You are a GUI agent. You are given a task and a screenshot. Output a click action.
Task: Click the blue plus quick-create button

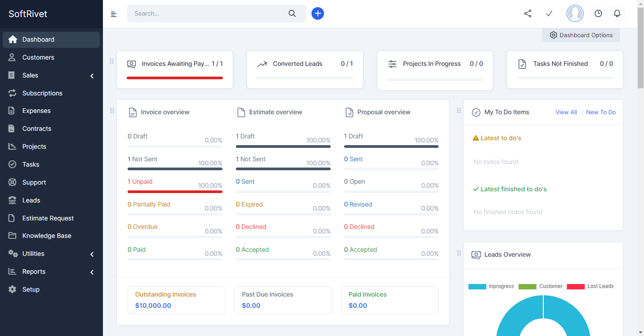pyautogui.click(x=318, y=13)
